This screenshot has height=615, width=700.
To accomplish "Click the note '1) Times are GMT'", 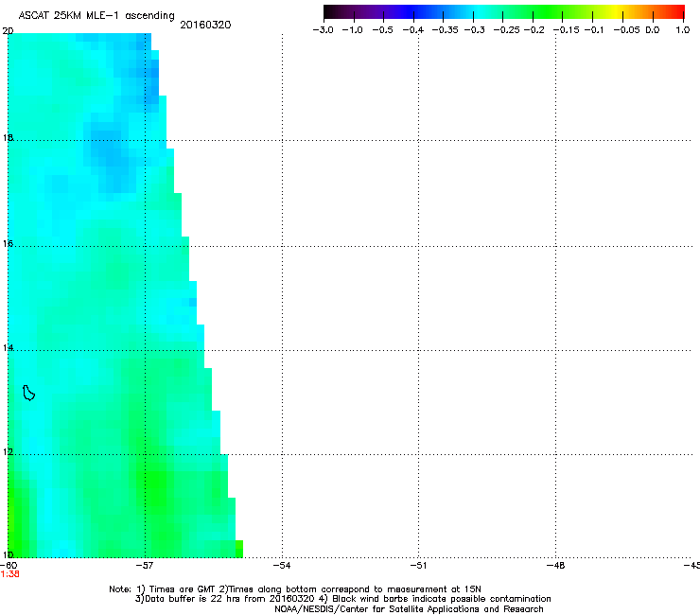I will (176, 589).
